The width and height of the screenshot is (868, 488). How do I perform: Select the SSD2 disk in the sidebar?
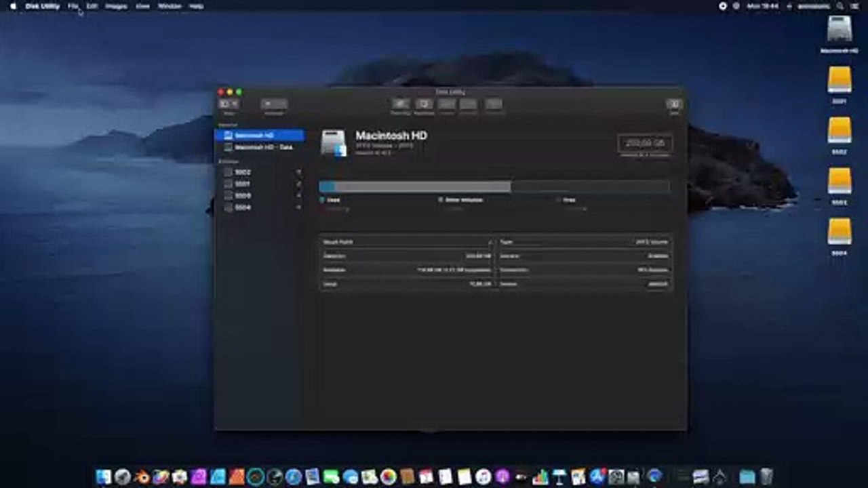point(260,172)
